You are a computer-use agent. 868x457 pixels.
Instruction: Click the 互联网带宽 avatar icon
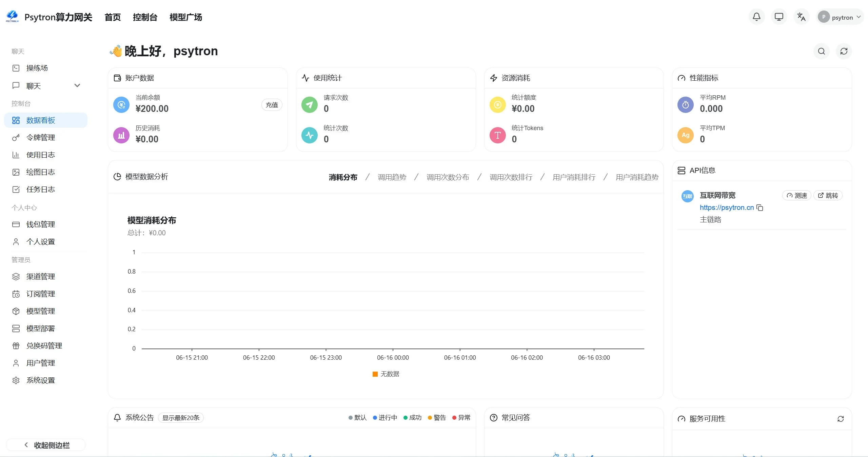688,196
